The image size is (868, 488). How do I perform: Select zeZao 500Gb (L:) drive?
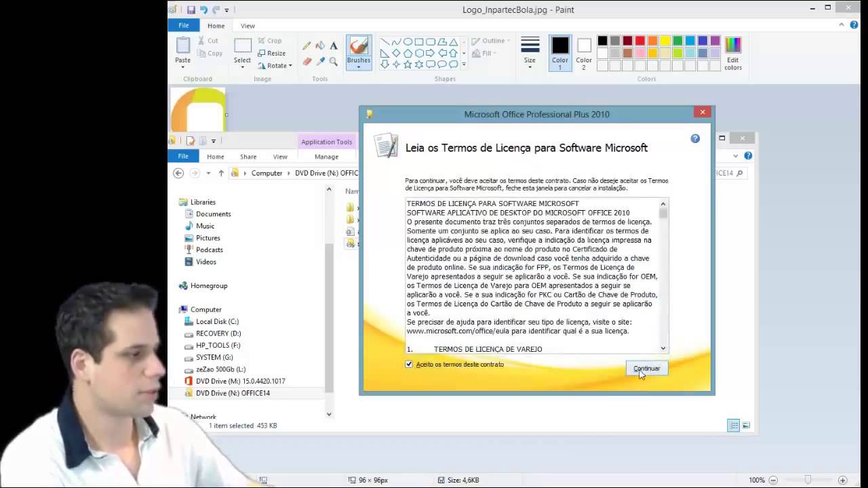pos(220,369)
